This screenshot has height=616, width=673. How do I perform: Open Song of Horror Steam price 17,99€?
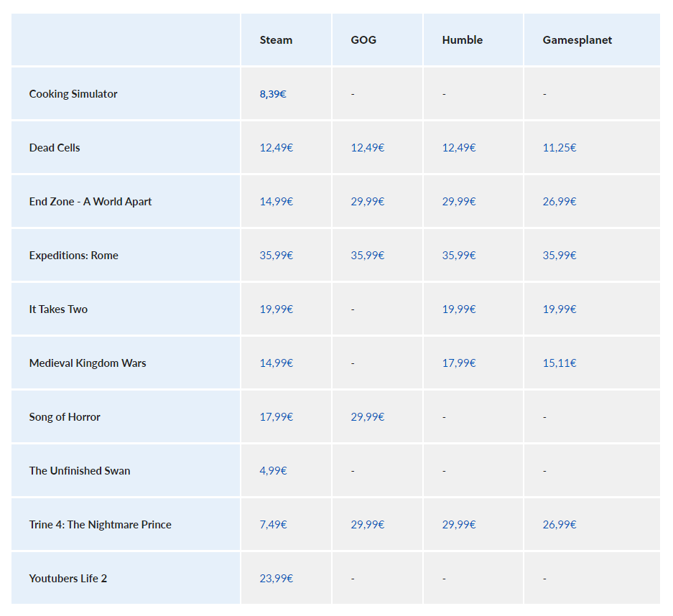276,417
